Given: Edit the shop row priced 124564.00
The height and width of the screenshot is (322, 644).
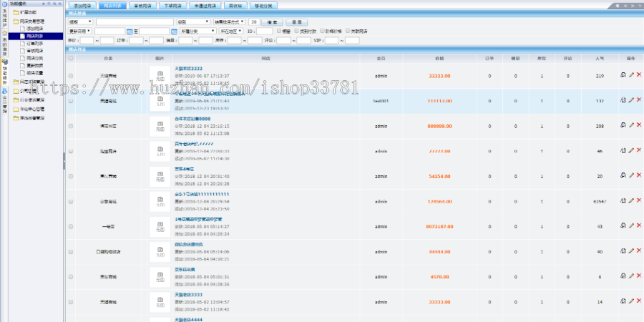Looking at the screenshot, I should pyautogui.click(x=632, y=200).
